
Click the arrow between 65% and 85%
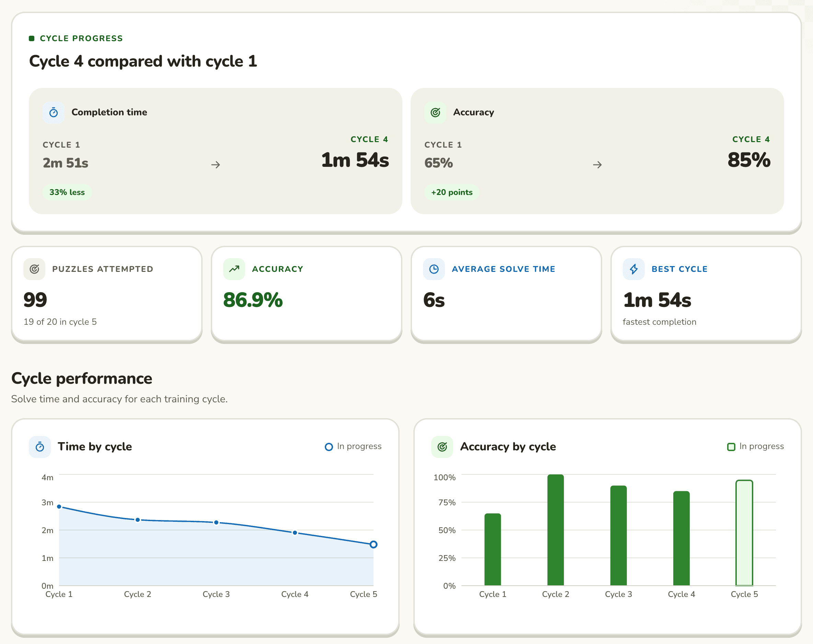pos(597,165)
